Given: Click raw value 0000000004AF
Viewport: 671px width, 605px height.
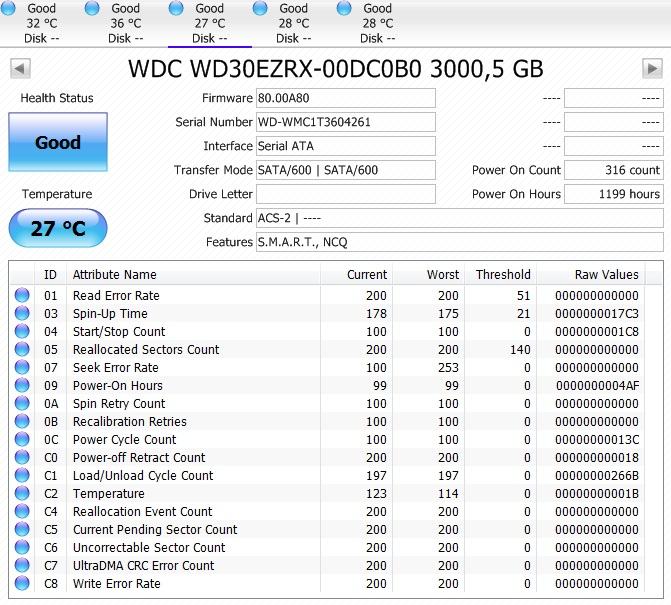Looking at the screenshot, I should (597, 386).
